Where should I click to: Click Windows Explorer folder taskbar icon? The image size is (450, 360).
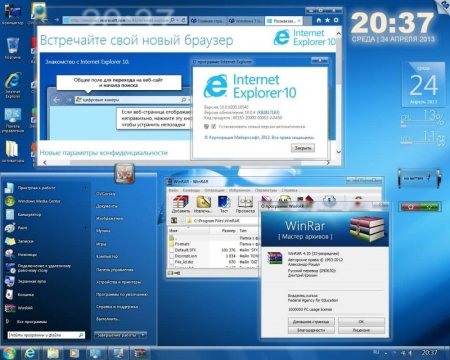click(x=52, y=353)
